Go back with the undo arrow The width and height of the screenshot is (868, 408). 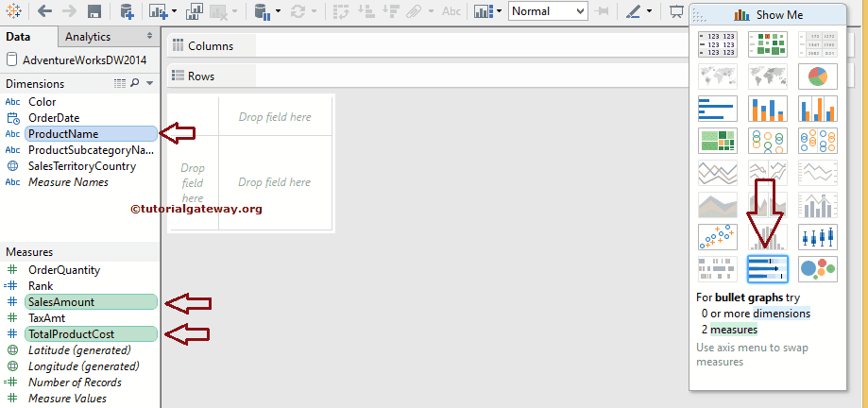tap(44, 11)
